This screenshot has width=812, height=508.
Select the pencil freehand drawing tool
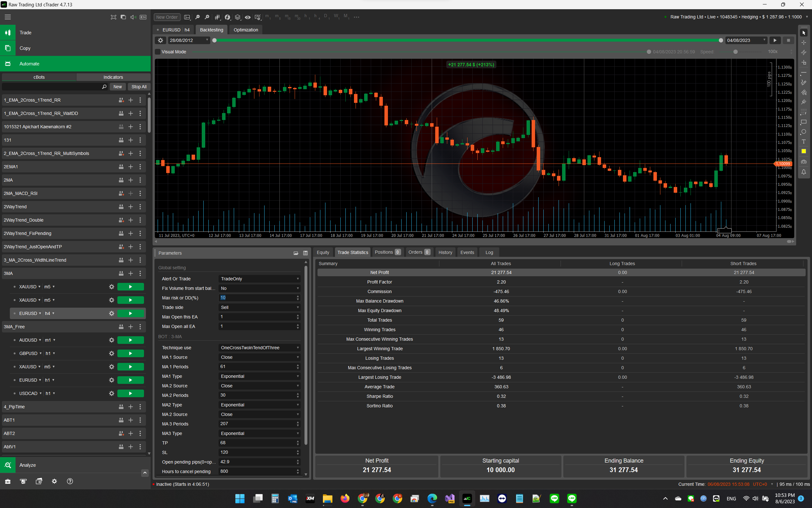[x=804, y=82]
